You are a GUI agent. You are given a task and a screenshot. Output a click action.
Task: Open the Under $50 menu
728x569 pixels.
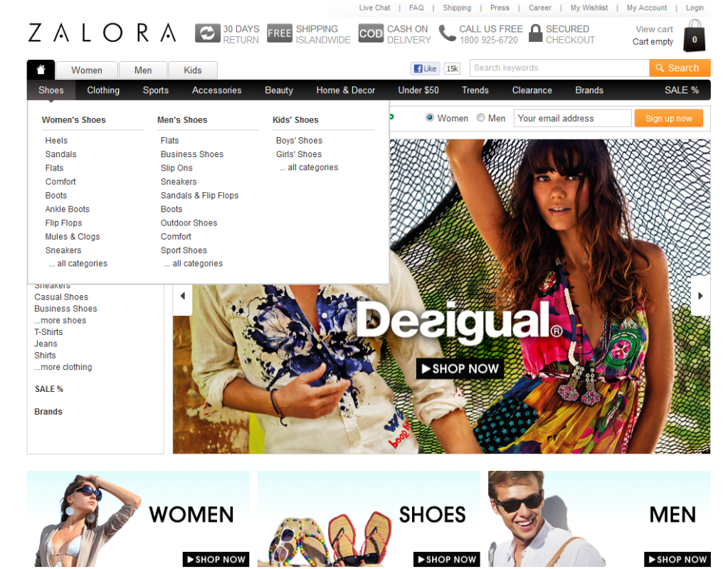(418, 90)
